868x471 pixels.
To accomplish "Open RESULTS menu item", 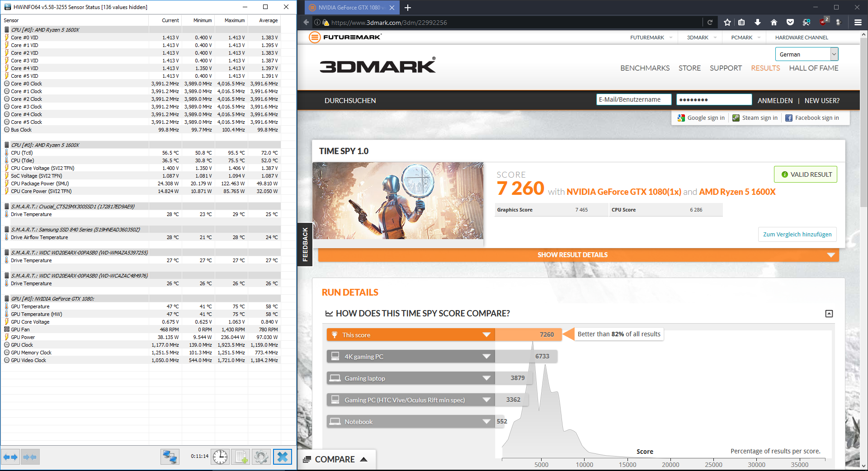I will coord(765,68).
